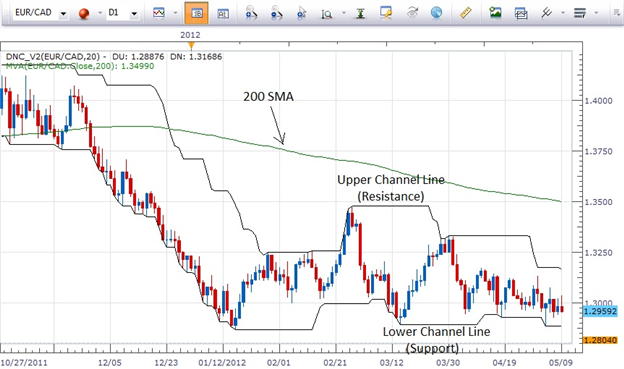Open the lines style menu dropdown arrow

(x=596, y=13)
